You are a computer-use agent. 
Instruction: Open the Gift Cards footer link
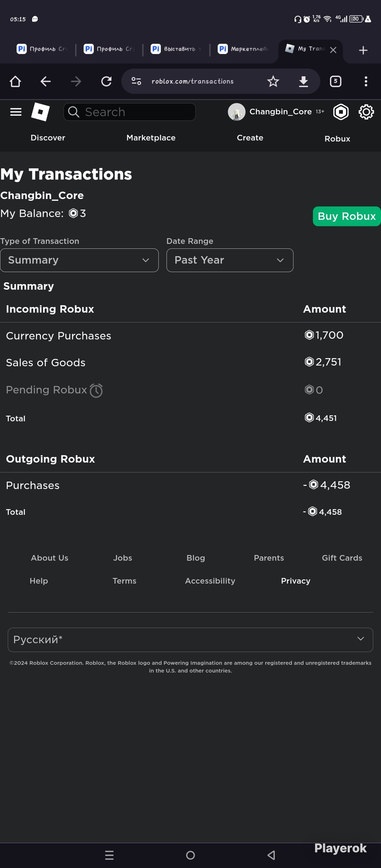pos(342,558)
